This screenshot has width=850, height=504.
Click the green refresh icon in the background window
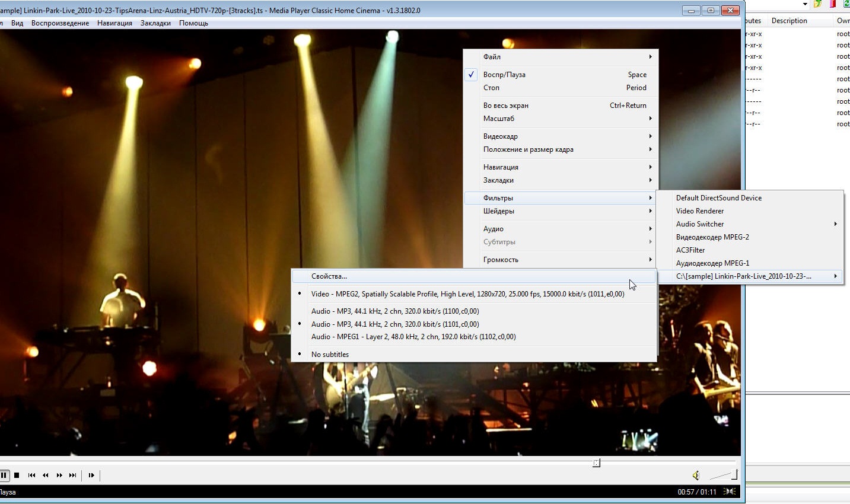846,4
